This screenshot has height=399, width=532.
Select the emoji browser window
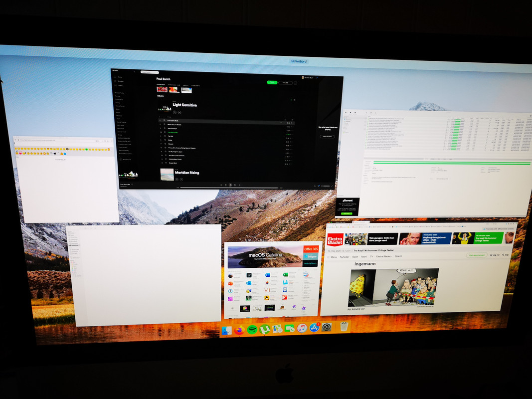coord(65,180)
